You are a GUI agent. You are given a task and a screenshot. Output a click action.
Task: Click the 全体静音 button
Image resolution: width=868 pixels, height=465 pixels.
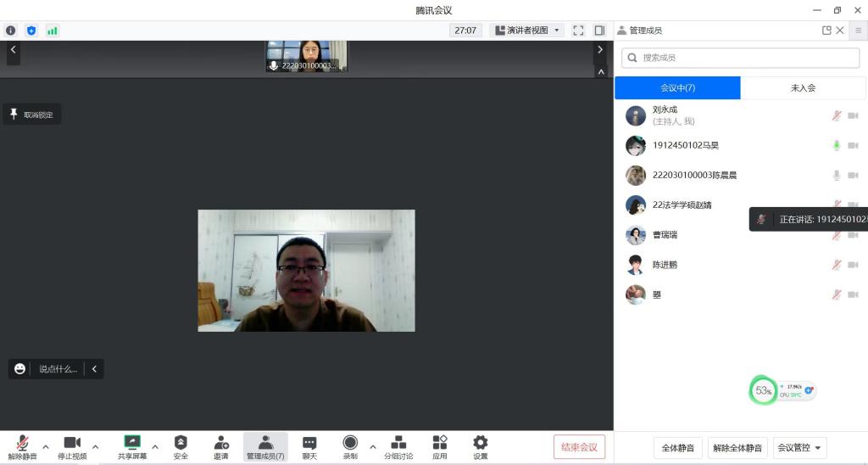pos(677,448)
